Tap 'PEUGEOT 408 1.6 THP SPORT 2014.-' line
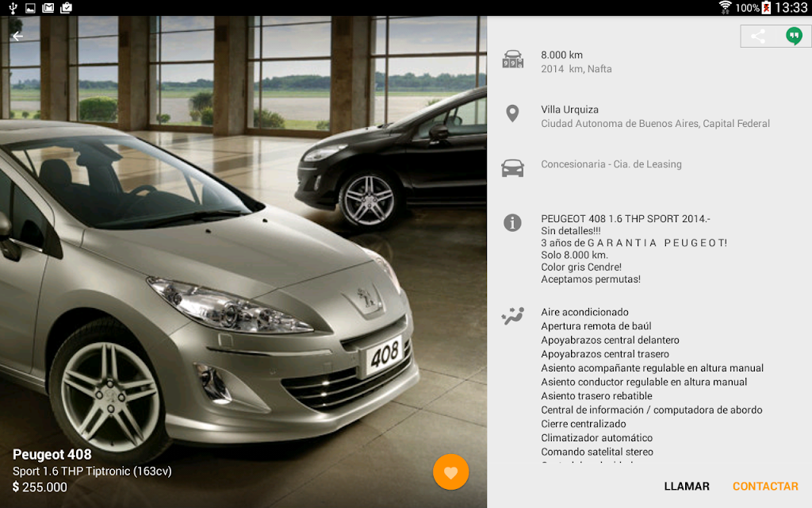Screen dimensions: 812x508 [x=626, y=219]
